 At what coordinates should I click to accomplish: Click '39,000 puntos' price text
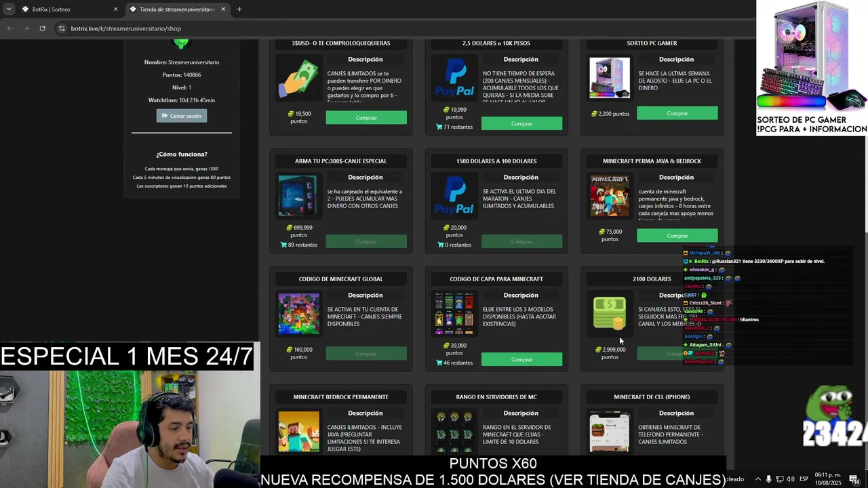click(455, 349)
